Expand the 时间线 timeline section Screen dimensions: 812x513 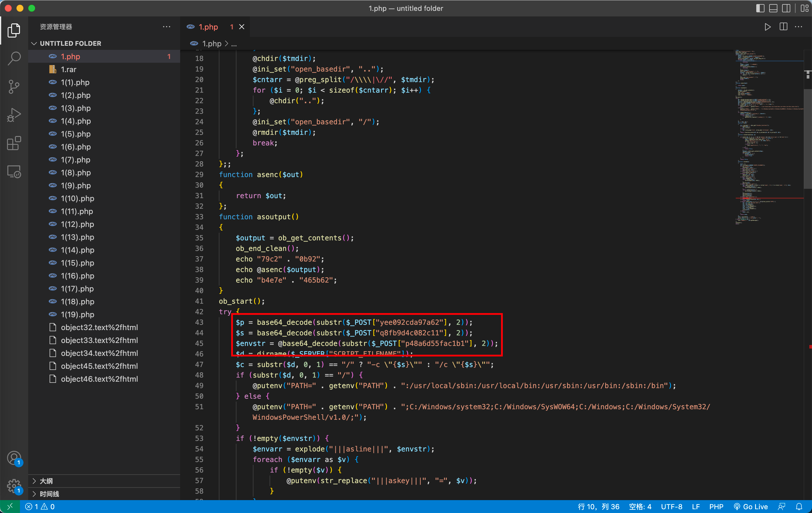coord(104,494)
